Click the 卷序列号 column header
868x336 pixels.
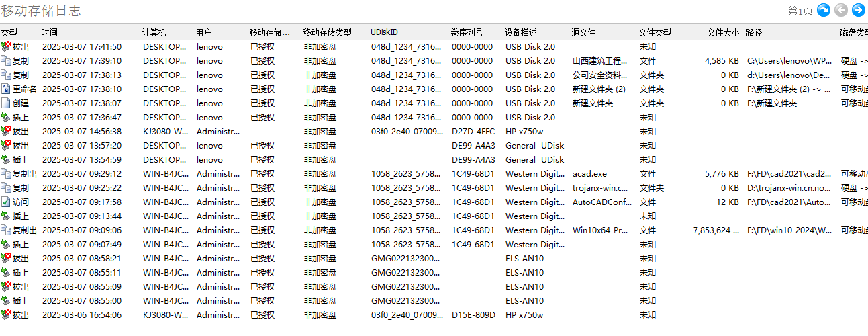coord(467,32)
